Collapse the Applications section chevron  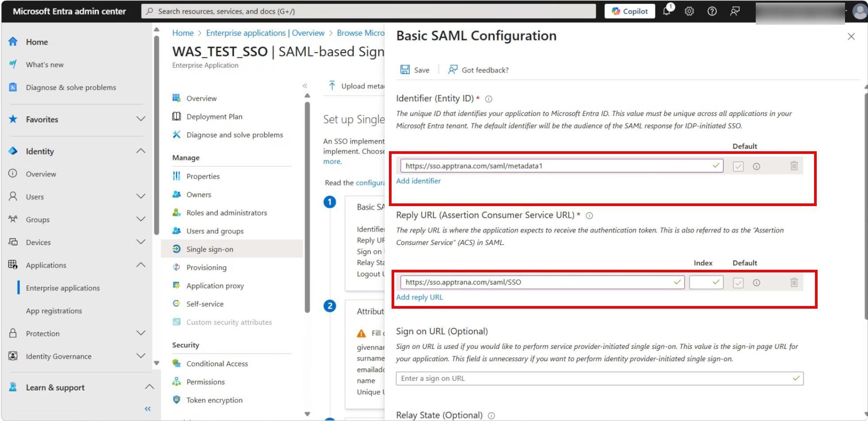[x=141, y=265]
